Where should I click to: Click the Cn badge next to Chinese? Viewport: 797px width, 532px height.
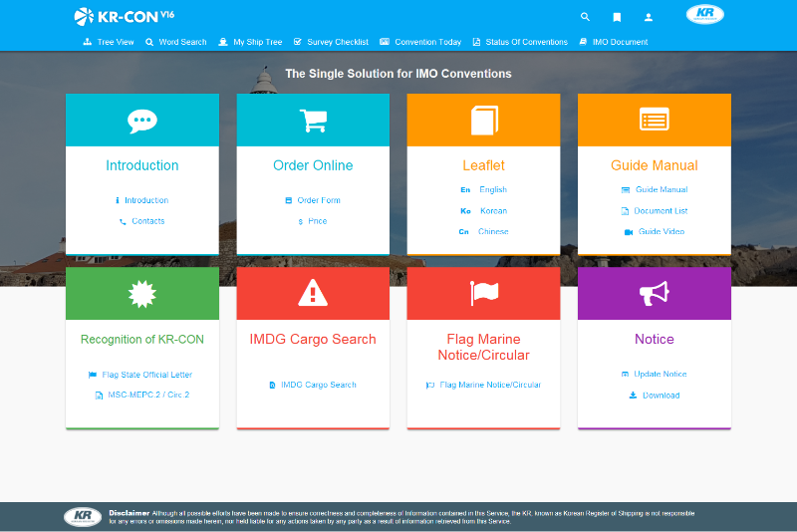[463, 232]
